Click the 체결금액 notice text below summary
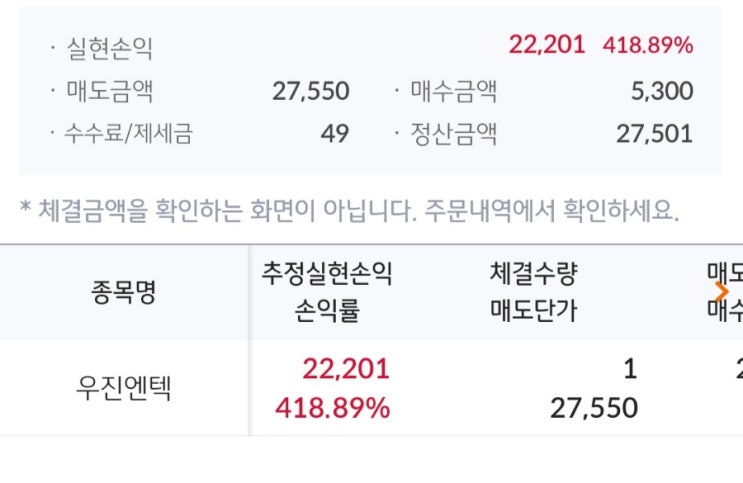Viewport: 743px width, 483px height. [x=349, y=210]
